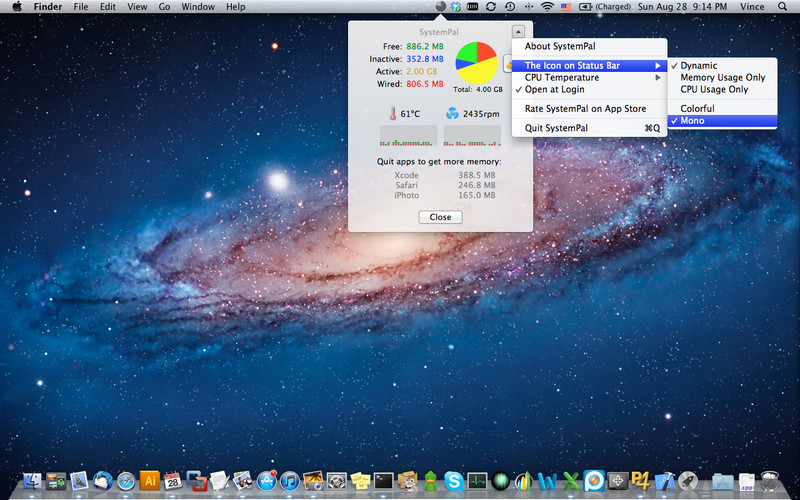This screenshot has height=500, width=800.
Task: Choose Colorful icon style
Action: (x=722, y=109)
